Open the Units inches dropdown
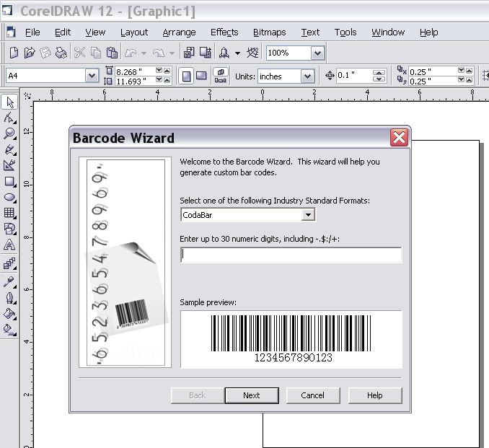Image resolution: width=489 pixels, height=448 pixels. pos(307,76)
